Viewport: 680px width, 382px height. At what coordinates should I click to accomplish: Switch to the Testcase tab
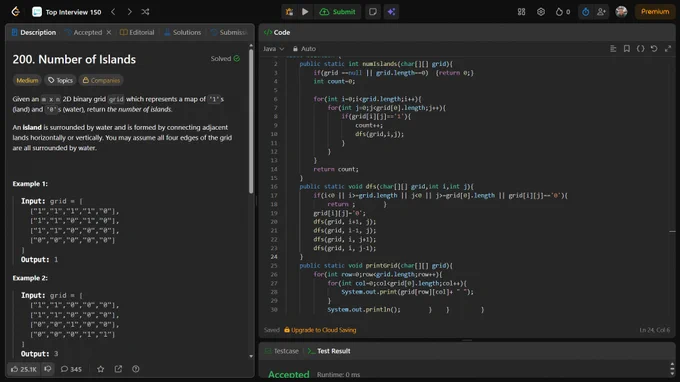(282, 351)
